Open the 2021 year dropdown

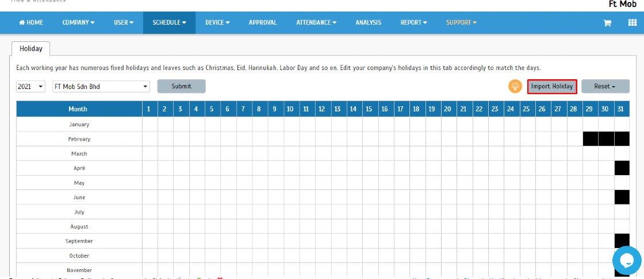[31, 87]
